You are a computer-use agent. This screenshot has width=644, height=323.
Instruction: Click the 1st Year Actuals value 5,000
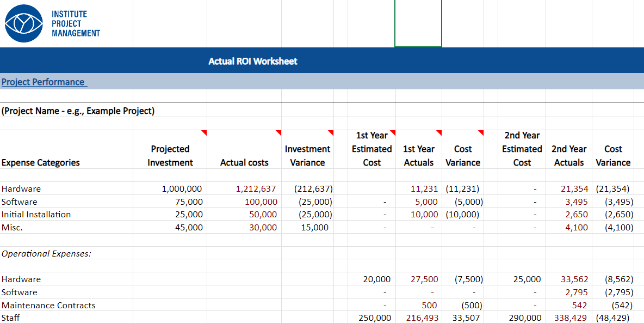click(427, 202)
